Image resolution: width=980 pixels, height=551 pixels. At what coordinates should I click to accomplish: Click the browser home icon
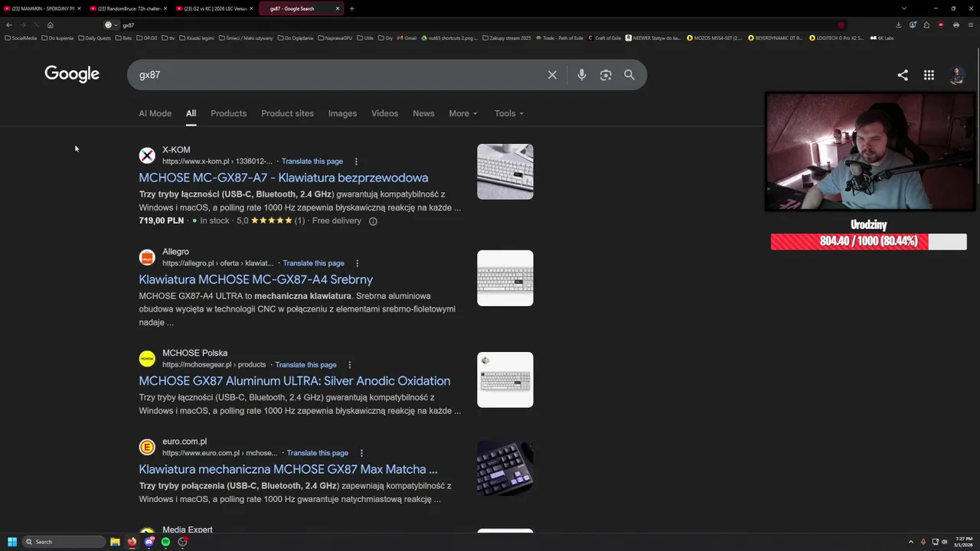click(51, 24)
